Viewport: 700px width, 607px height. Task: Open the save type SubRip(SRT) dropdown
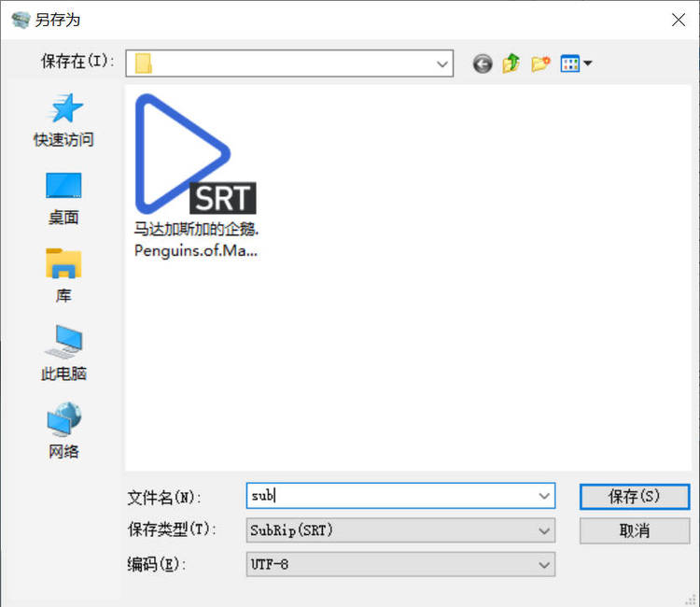coord(400,530)
